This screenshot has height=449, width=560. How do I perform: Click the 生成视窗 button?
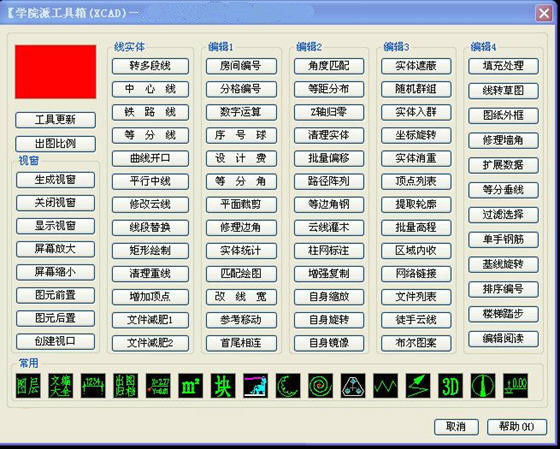point(55,180)
